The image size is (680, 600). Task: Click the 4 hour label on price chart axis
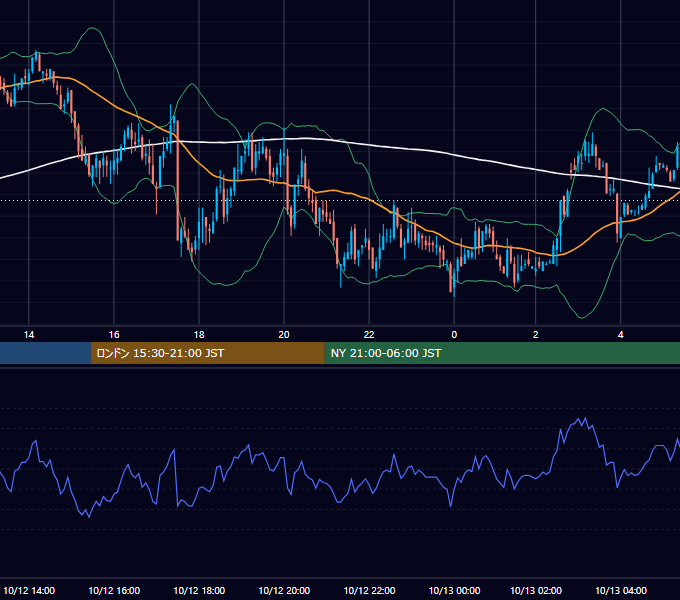pos(621,335)
